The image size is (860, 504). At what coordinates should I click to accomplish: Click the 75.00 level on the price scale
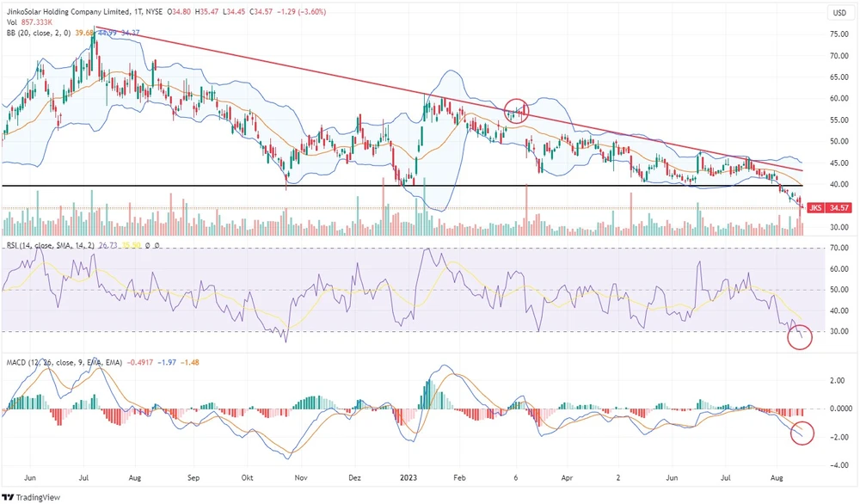[x=839, y=34]
